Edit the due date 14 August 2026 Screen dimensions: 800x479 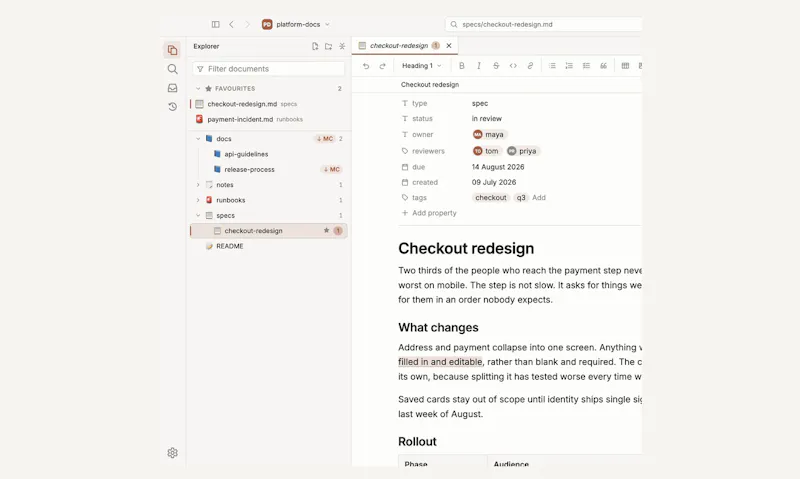pyautogui.click(x=498, y=167)
